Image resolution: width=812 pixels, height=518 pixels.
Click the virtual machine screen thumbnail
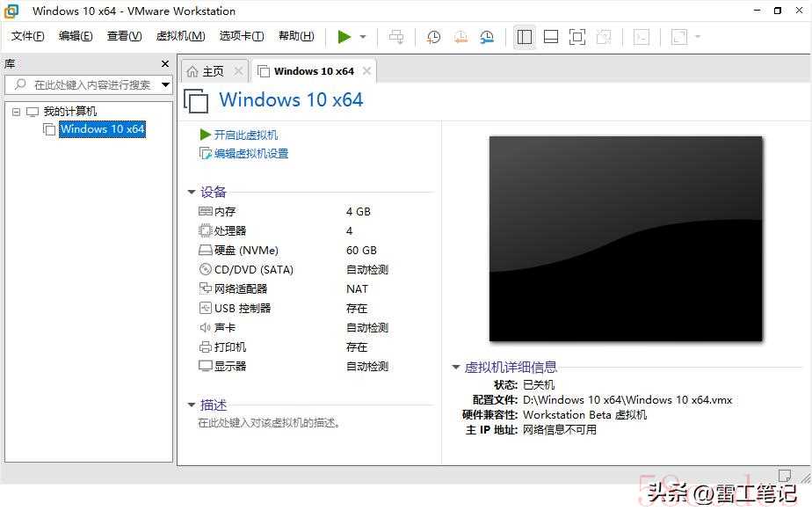[626, 238]
